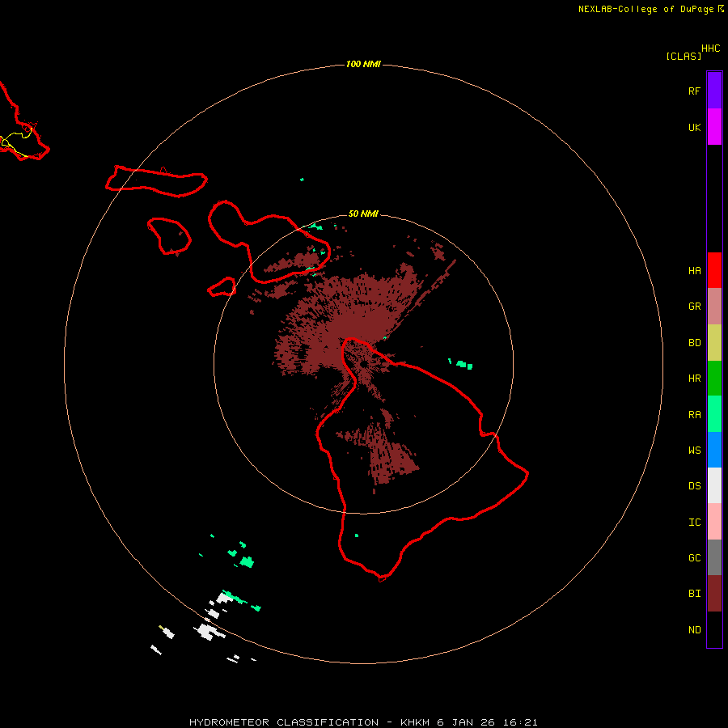Choose the IC light pink legend swatch
The width and height of the screenshot is (728, 728).
point(714,522)
